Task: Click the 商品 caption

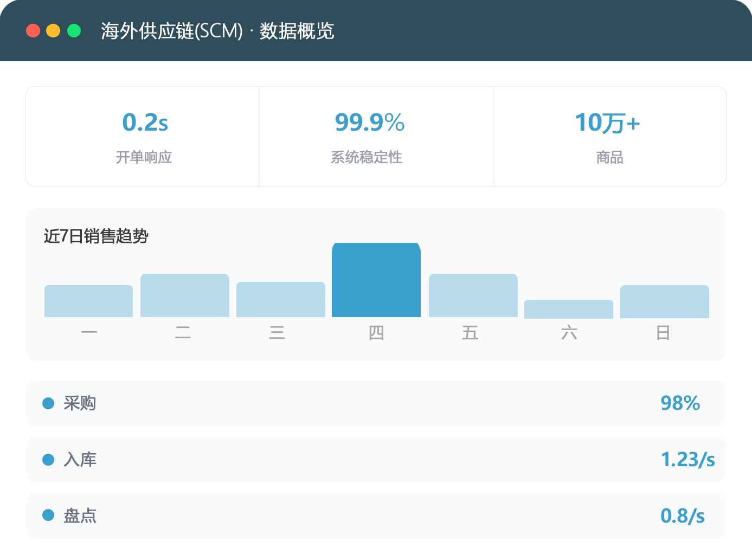Action: (x=610, y=157)
